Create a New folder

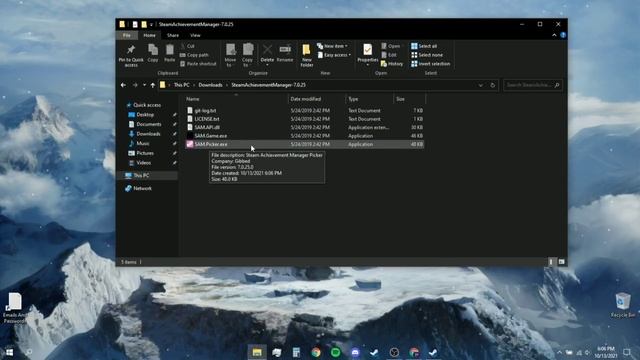[307, 56]
